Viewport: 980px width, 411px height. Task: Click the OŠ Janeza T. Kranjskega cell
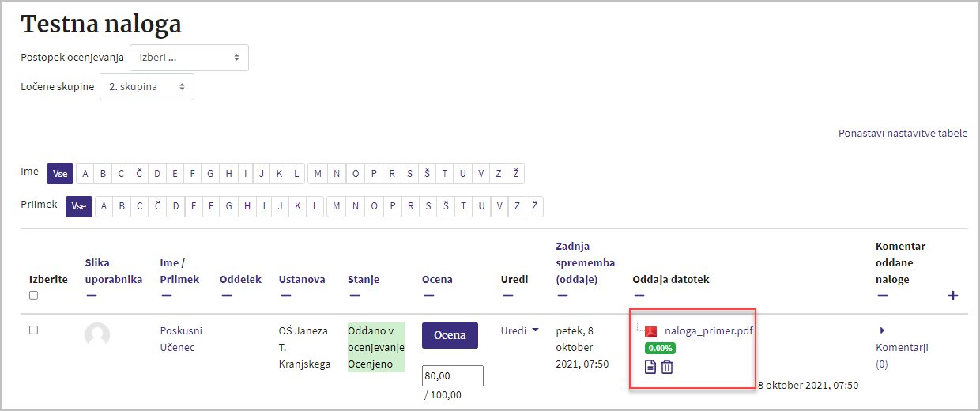[304, 347]
